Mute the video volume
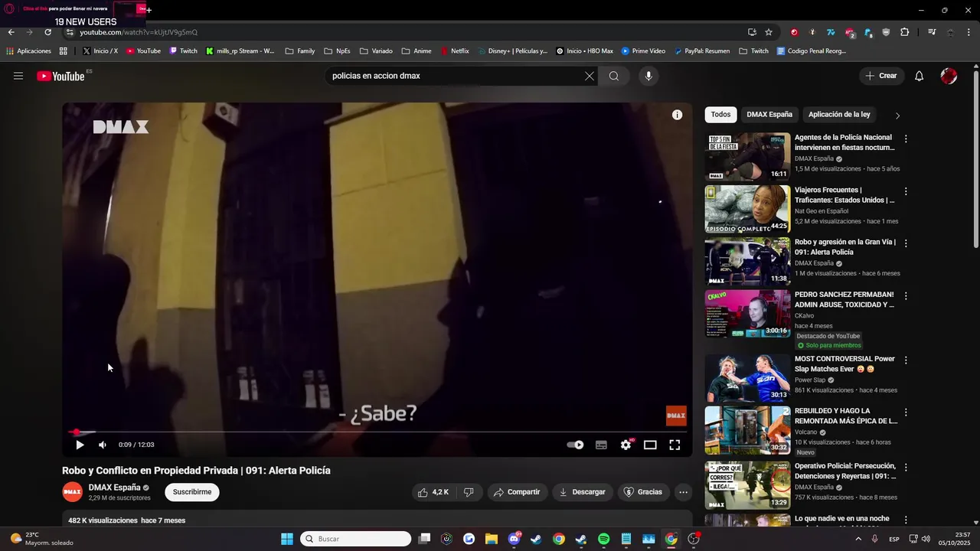This screenshot has height=551, width=980. (103, 445)
